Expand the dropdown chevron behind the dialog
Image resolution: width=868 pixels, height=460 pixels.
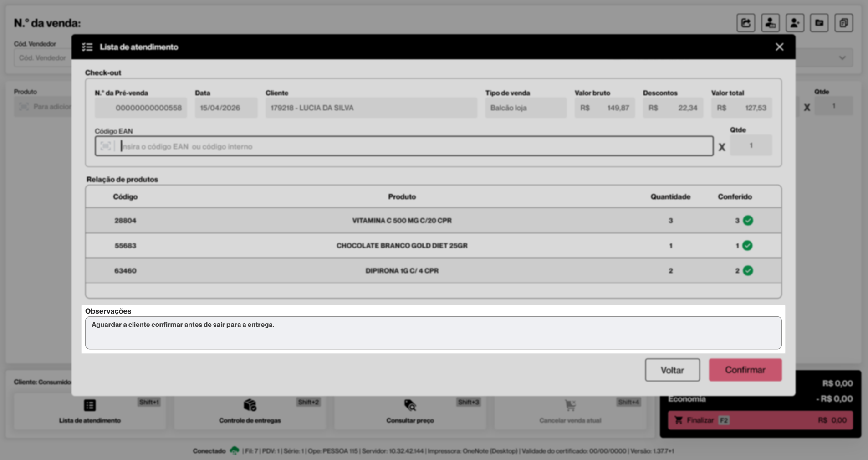point(842,58)
